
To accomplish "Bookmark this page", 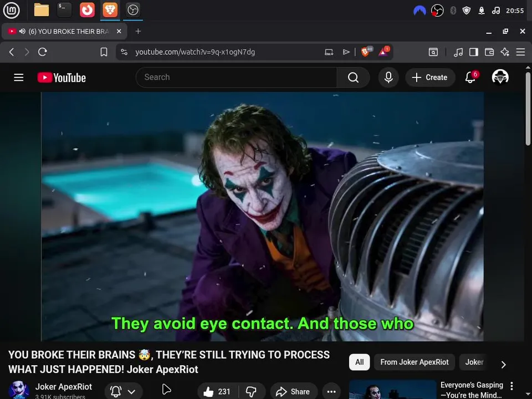I will 104,52.
